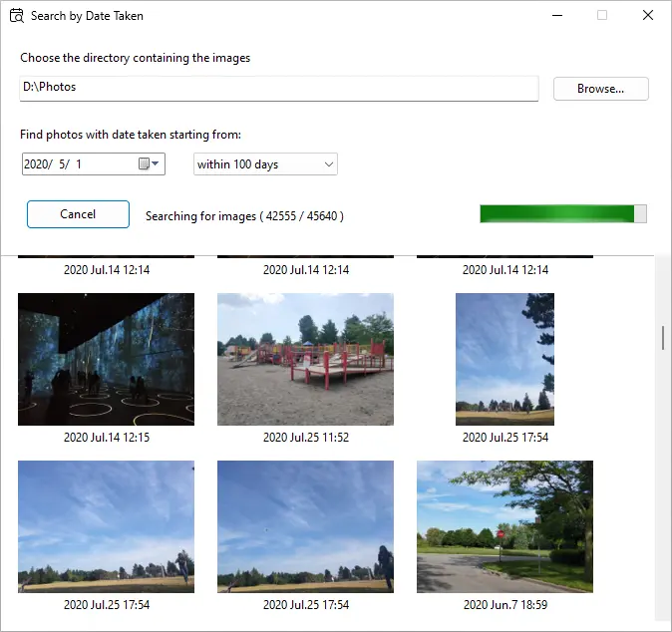672x632 pixels.
Task: Select the dark exhibit photo thumbnail
Action: click(x=107, y=359)
